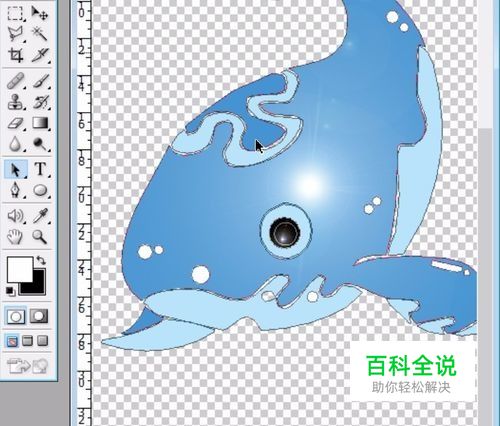Jump to ImageReady

coord(27,366)
